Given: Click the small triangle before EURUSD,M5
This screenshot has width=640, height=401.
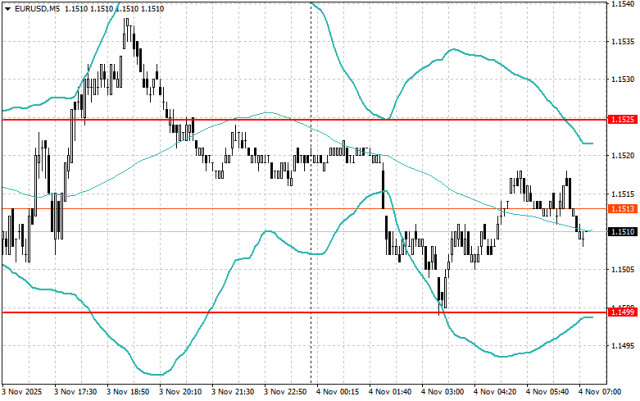Looking at the screenshot, I should pos(7,9).
